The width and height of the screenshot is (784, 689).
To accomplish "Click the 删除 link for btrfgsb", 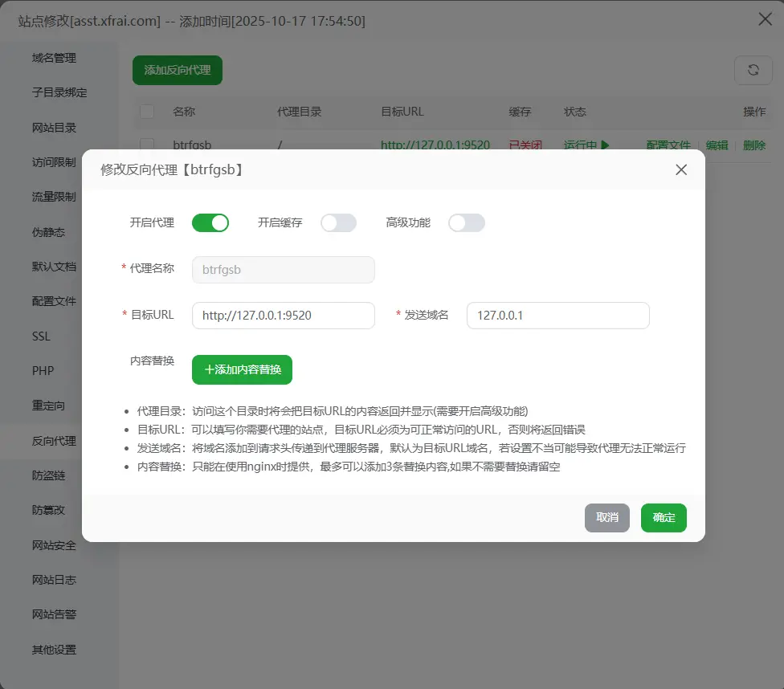I will 754,146.
